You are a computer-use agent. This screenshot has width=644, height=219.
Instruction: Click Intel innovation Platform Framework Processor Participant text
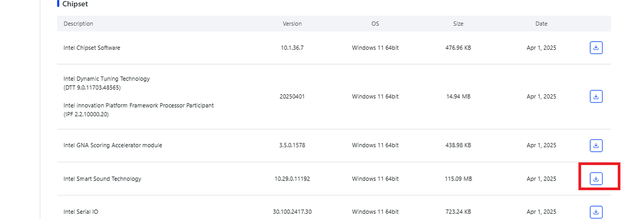tap(138, 105)
